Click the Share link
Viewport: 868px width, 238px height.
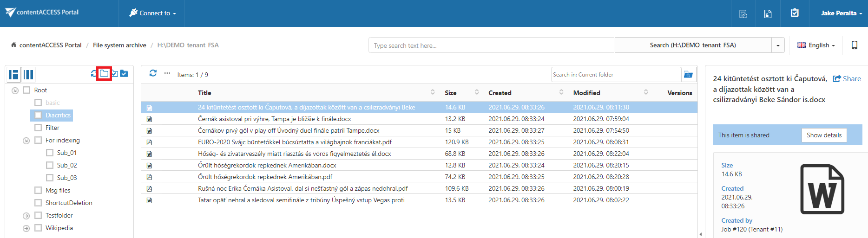[x=847, y=79]
